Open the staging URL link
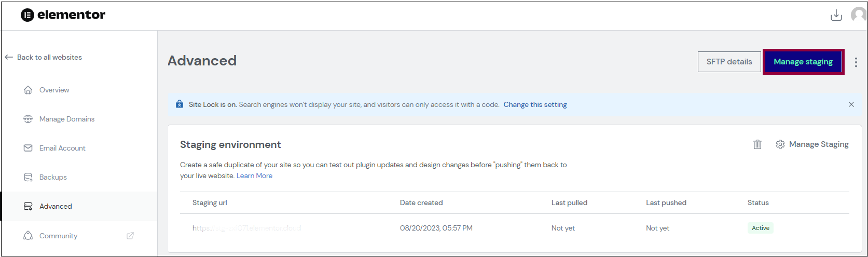 coord(246,228)
